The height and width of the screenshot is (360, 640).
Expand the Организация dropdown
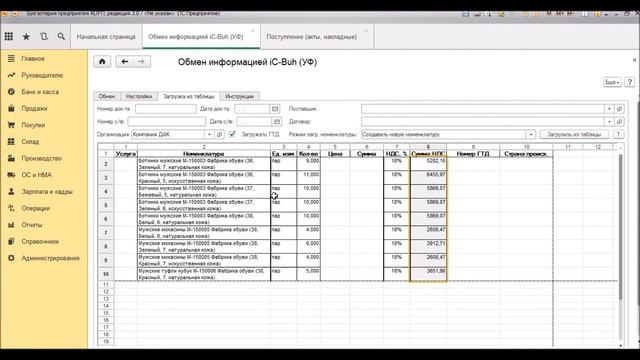(x=209, y=134)
